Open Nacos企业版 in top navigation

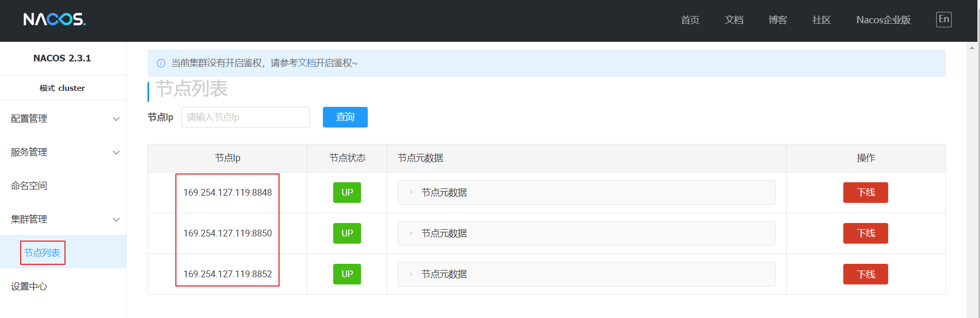883,20
